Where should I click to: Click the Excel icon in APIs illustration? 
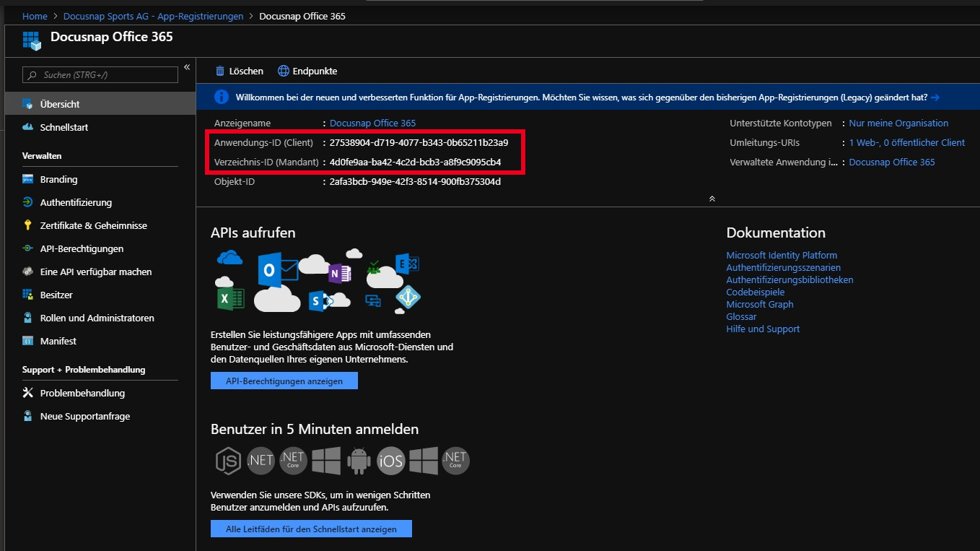click(230, 298)
